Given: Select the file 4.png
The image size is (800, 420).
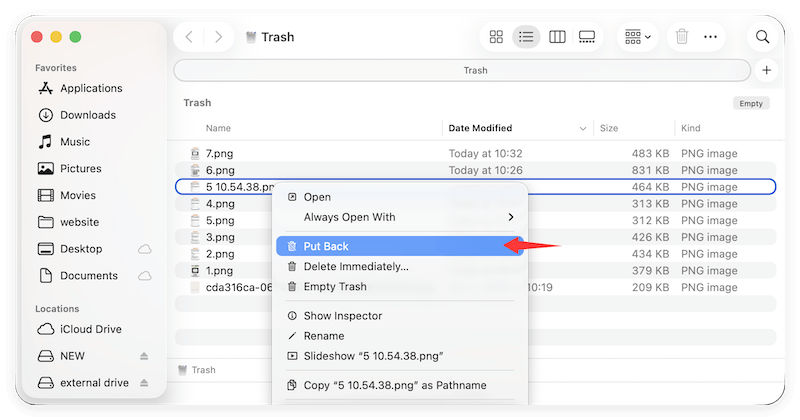Looking at the screenshot, I should 220,204.
